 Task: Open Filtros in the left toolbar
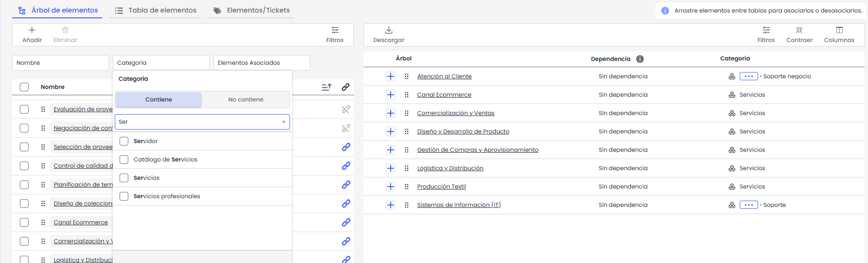tap(335, 34)
